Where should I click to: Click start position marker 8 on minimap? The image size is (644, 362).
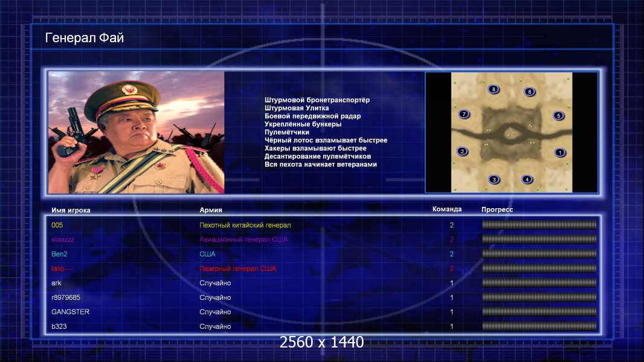[493, 89]
